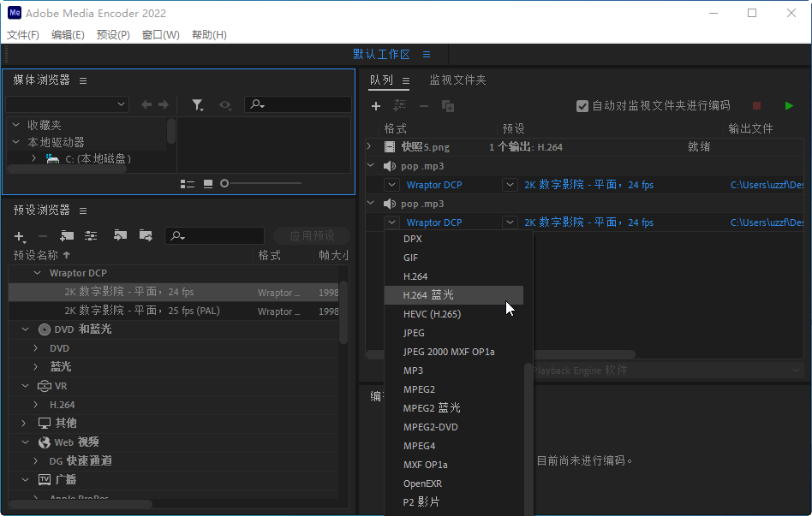Click the media browser filter icon
812x516 pixels.
[197, 104]
